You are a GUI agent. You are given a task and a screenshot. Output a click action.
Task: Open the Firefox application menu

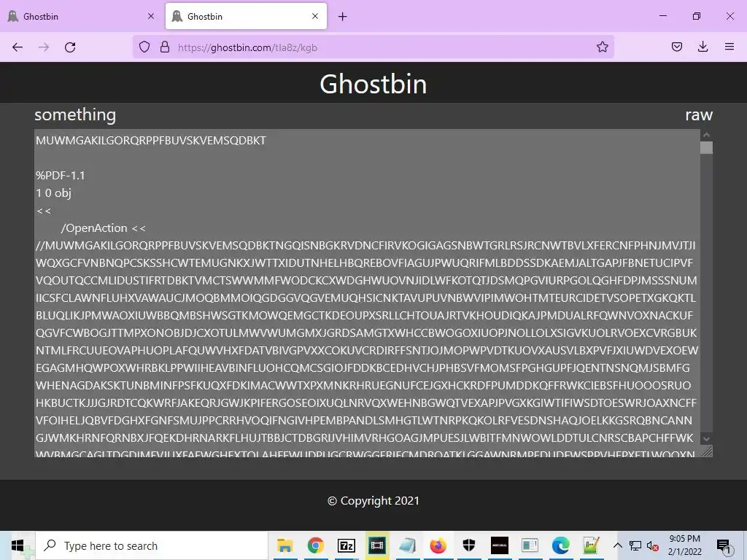(x=729, y=47)
